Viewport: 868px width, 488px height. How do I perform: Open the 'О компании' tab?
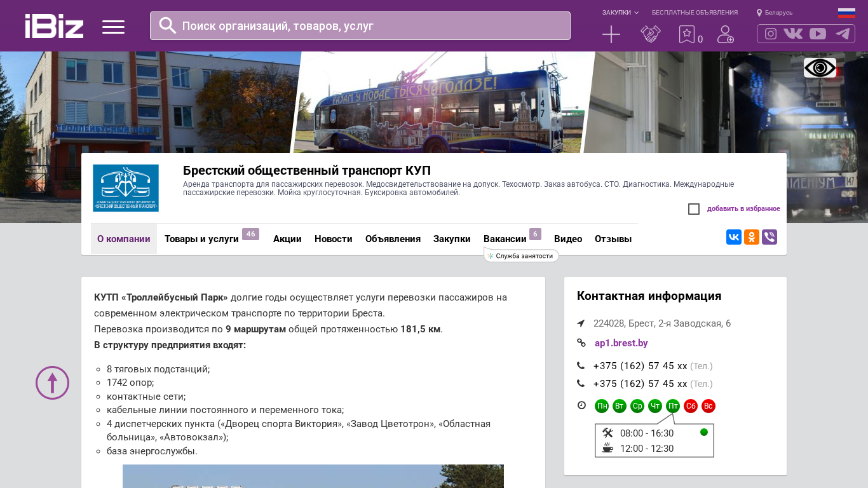(124, 239)
